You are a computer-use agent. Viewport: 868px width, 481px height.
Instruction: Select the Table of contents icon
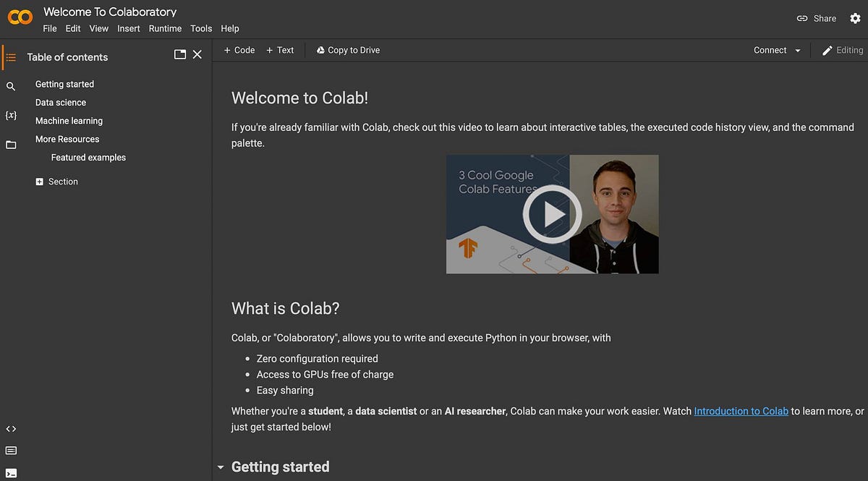tap(11, 56)
